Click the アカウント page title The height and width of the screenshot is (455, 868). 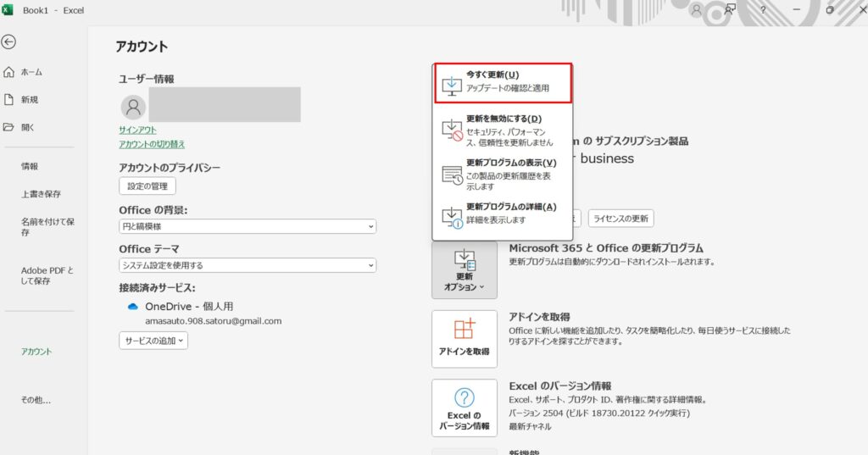coord(142,47)
